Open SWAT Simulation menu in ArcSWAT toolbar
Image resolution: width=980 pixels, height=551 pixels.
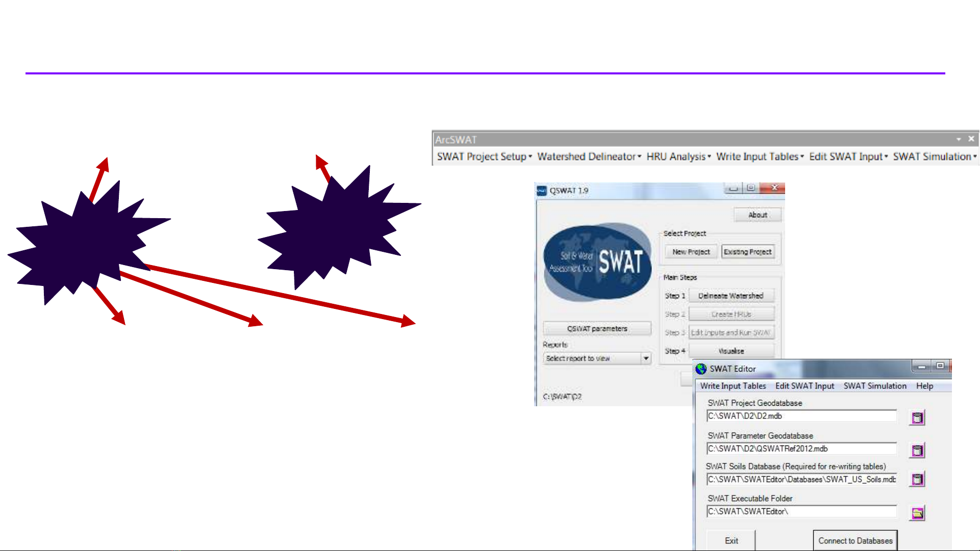935,156
